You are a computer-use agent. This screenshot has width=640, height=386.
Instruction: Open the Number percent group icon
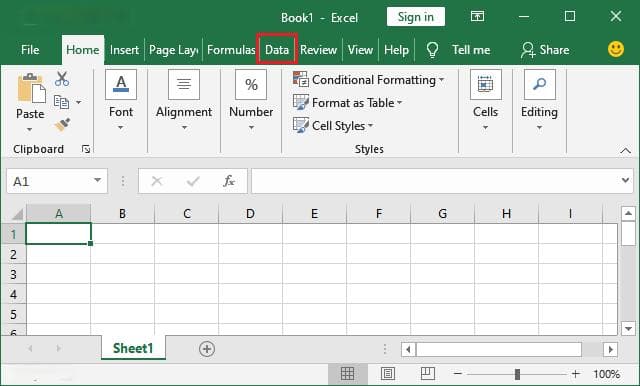click(x=251, y=84)
